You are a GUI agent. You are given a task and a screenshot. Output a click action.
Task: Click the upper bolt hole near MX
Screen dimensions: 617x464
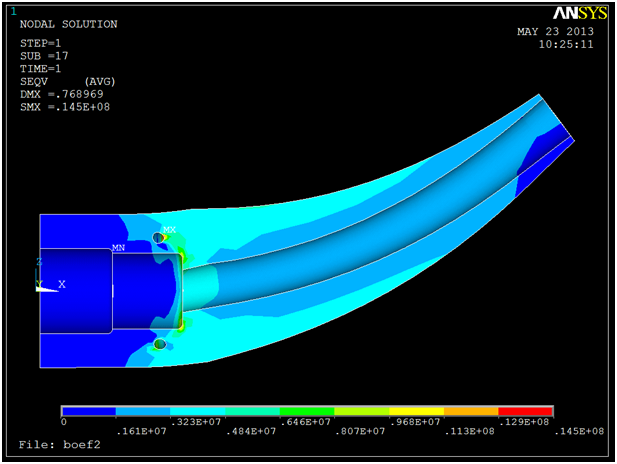158,238
